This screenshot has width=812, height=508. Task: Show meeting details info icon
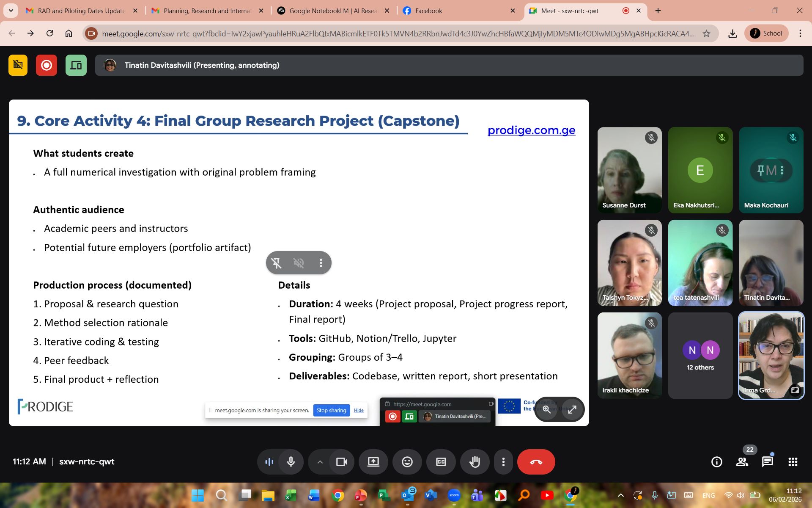(716, 462)
